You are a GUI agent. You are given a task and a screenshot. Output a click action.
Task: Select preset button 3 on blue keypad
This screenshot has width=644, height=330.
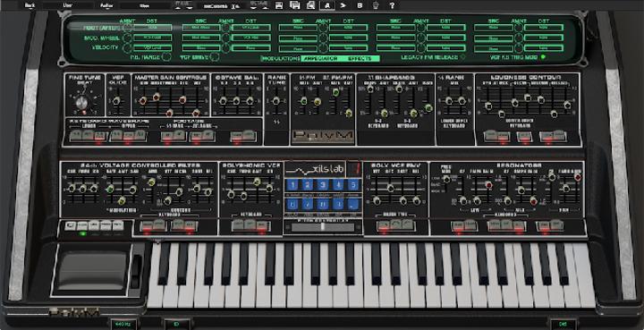pos(323,184)
